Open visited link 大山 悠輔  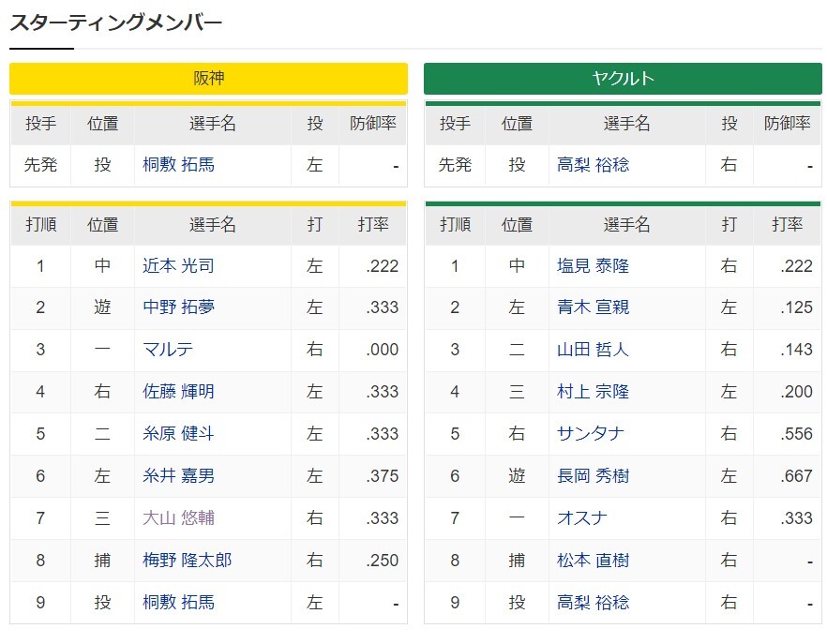[178, 518]
